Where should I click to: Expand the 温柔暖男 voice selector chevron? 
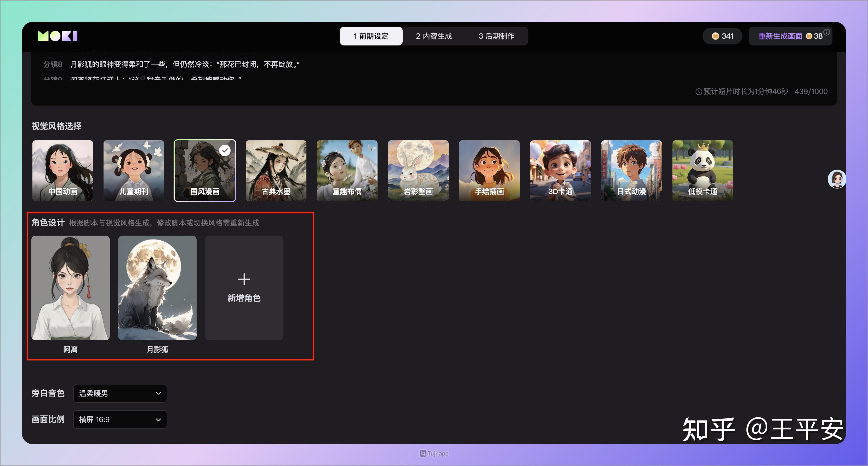click(x=158, y=393)
